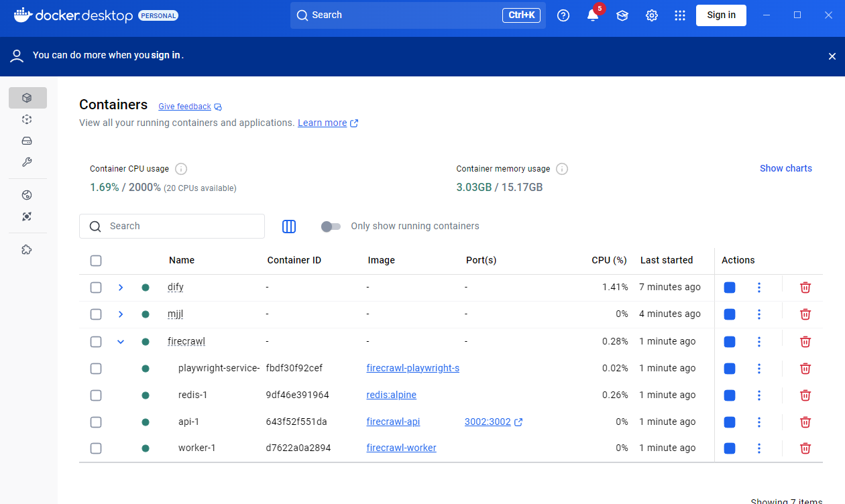This screenshot has width=845, height=504.
Task: Click the memory usage info icon
Action: click(x=562, y=169)
